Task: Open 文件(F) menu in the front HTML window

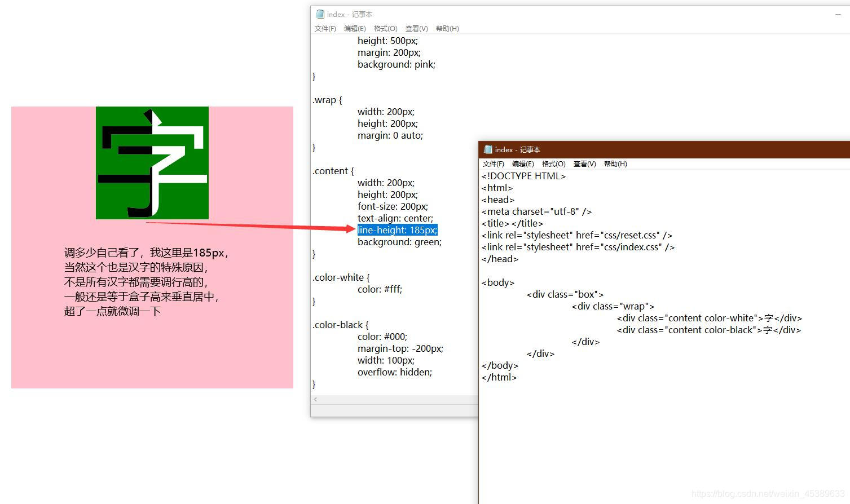Action: click(494, 164)
